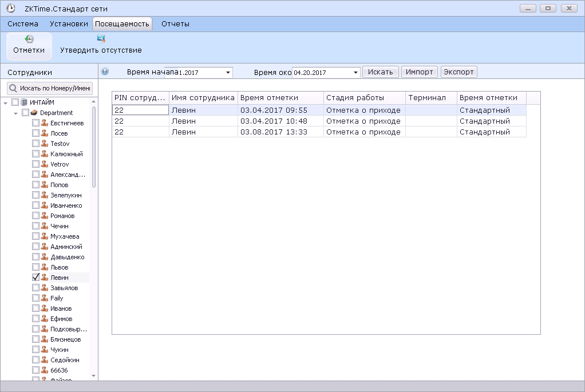This screenshot has height=392, width=585.
Task: Click the magnifier icon in employee search
Action: (x=13, y=89)
